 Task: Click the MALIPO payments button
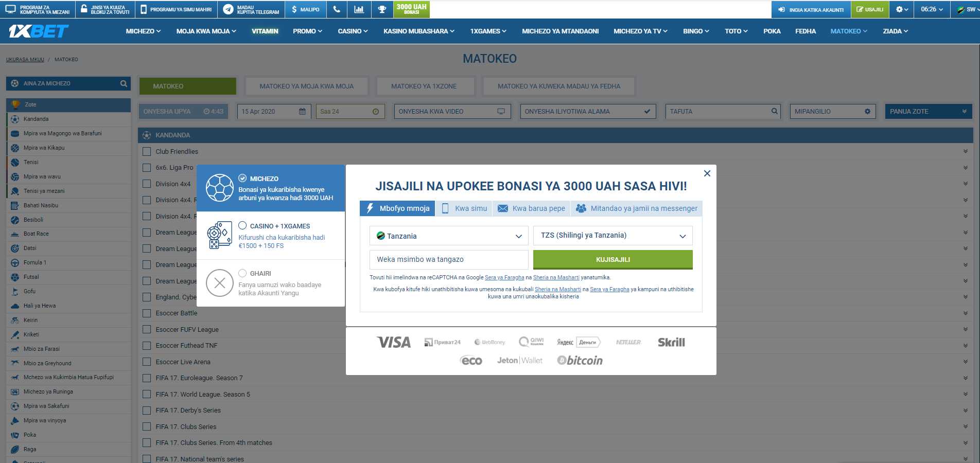click(x=305, y=9)
